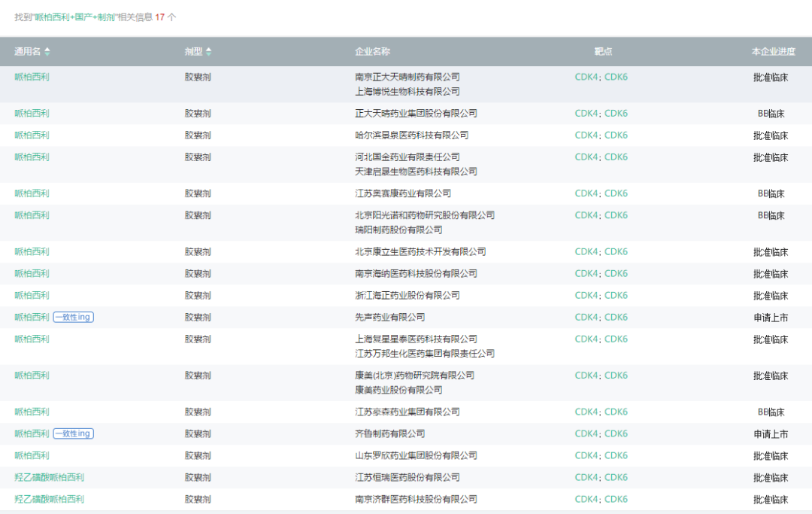
Task: Click 胶囊剂 cell in 山东罗欣药业 row
Action: pos(198,455)
